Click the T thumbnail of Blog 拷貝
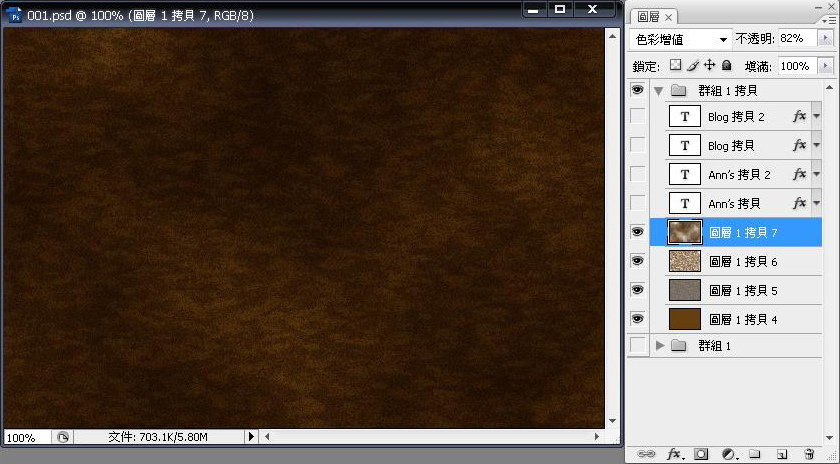 tap(685, 145)
